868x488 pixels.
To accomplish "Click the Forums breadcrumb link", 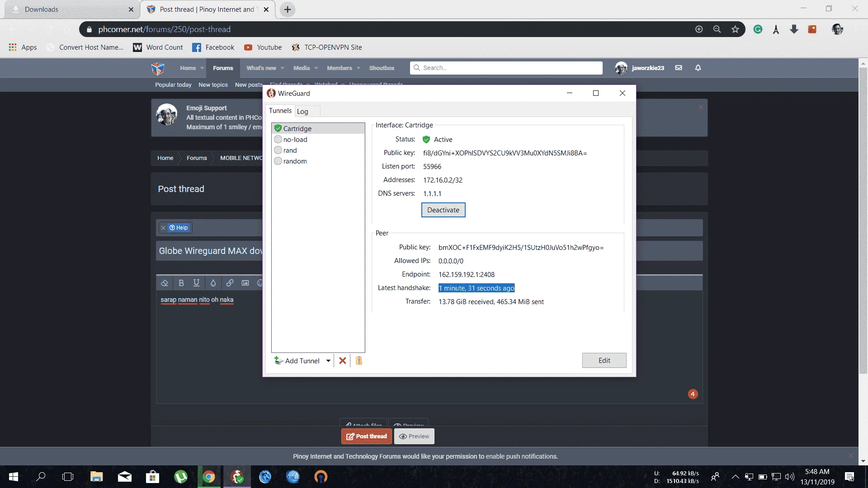I will click(x=197, y=158).
